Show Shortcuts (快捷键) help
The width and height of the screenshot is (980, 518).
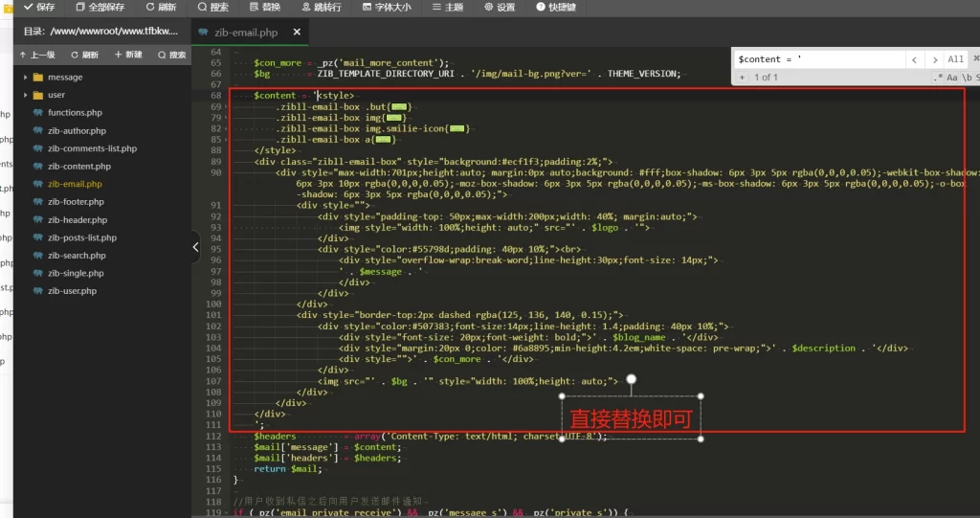coord(555,7)
